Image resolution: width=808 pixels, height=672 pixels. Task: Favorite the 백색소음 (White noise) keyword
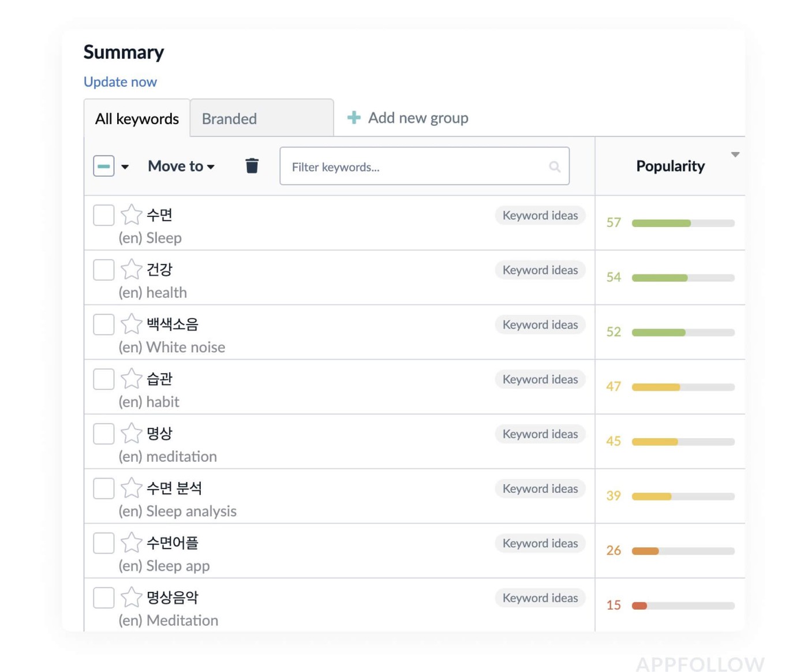pyautogui.click(x=131, y=324)
